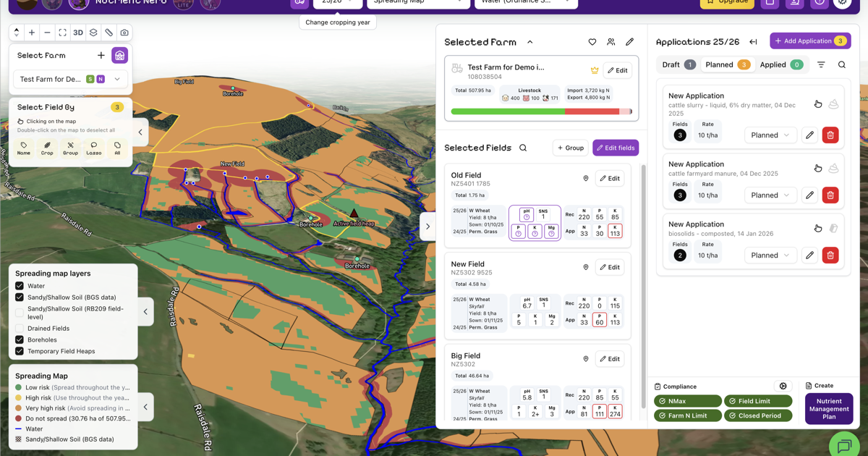Viewport: 868px width, 456px height.
Task: Edit the Big Field entry
Action: point(610,359)
